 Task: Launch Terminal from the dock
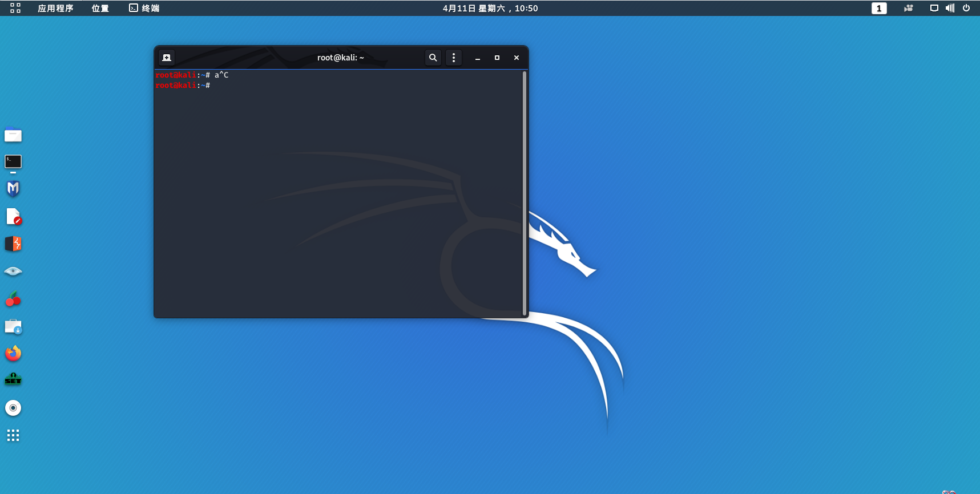[x=13, y=162]
